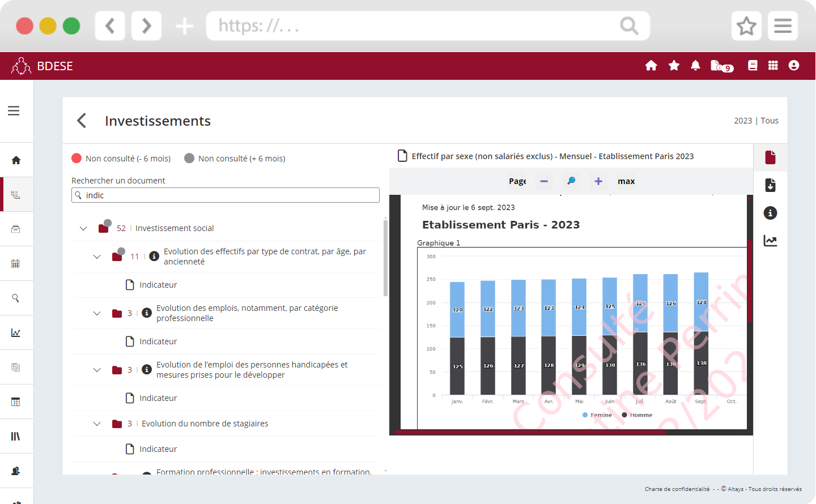
Task: Collapse Evolution des emplois folder
Action: [x=97, y=313]
